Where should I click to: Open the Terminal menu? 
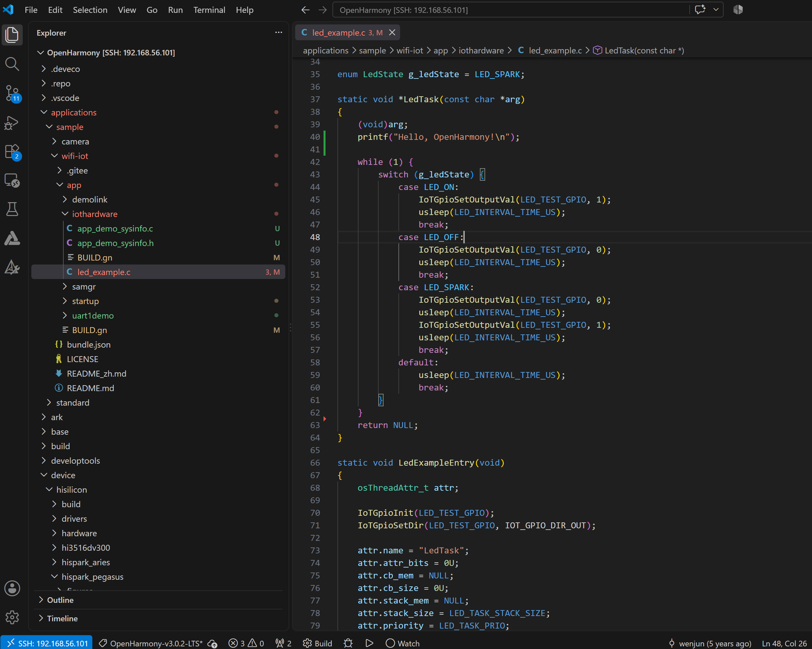[209, 10]
